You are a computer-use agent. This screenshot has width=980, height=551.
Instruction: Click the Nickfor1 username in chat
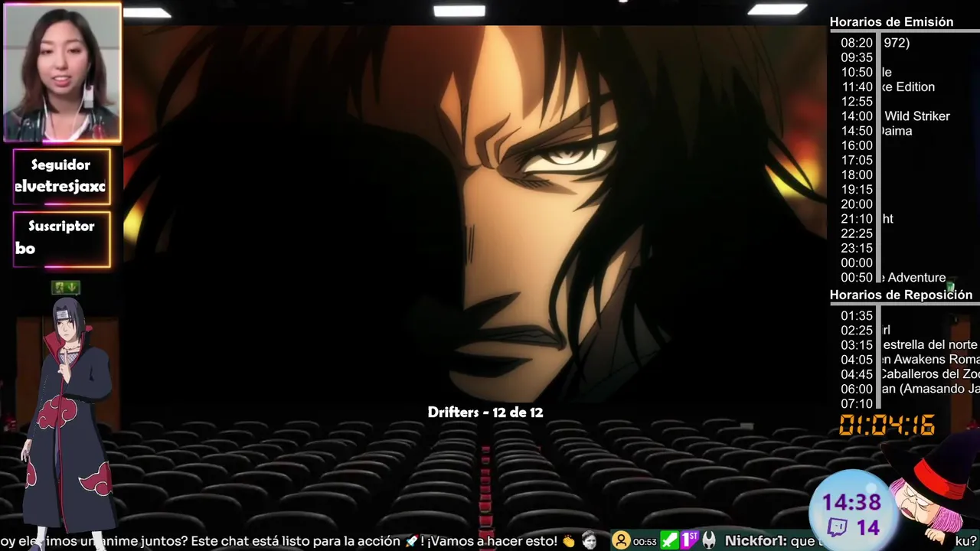pyautogui.click(x=754, y=541)
